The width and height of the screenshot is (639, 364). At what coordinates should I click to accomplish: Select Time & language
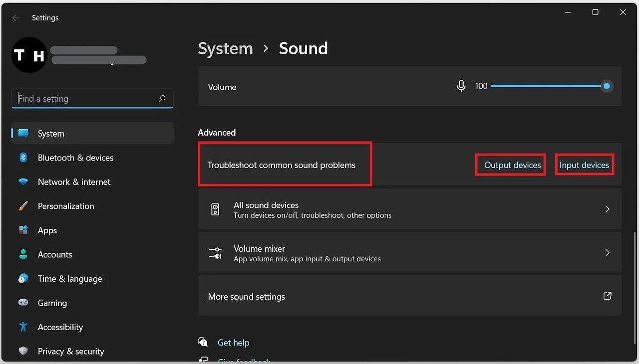[x=92, y=279]
